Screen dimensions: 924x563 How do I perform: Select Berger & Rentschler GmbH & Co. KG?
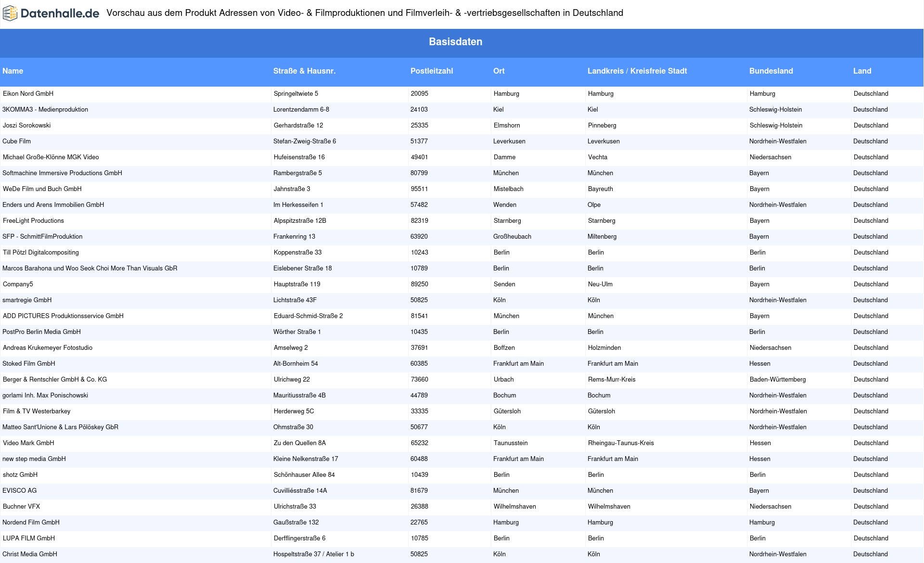(55, 380)
